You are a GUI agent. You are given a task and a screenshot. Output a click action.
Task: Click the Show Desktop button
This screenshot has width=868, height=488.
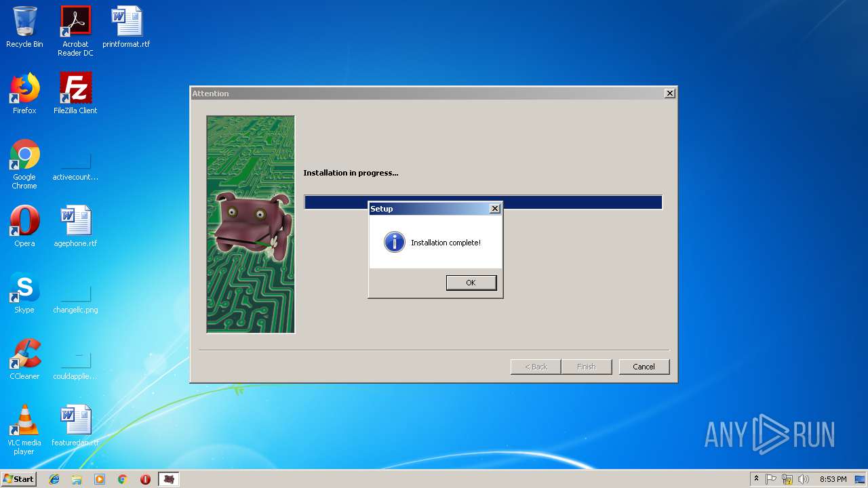(x=861, y=479)
